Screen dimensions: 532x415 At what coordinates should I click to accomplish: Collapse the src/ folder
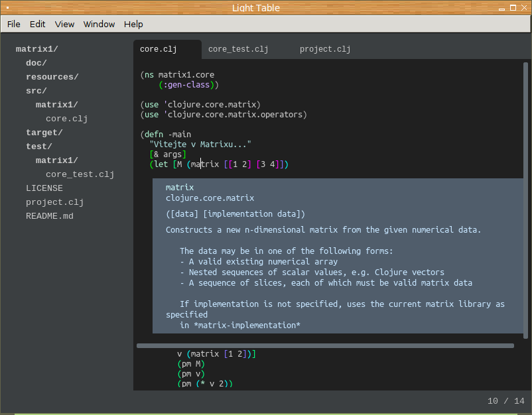coord(36,91)
